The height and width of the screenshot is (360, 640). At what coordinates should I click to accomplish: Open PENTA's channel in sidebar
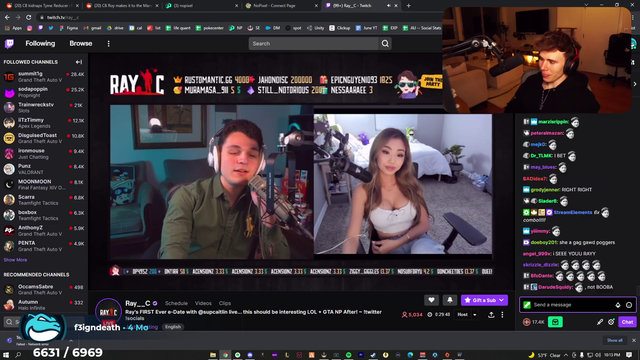44,246
